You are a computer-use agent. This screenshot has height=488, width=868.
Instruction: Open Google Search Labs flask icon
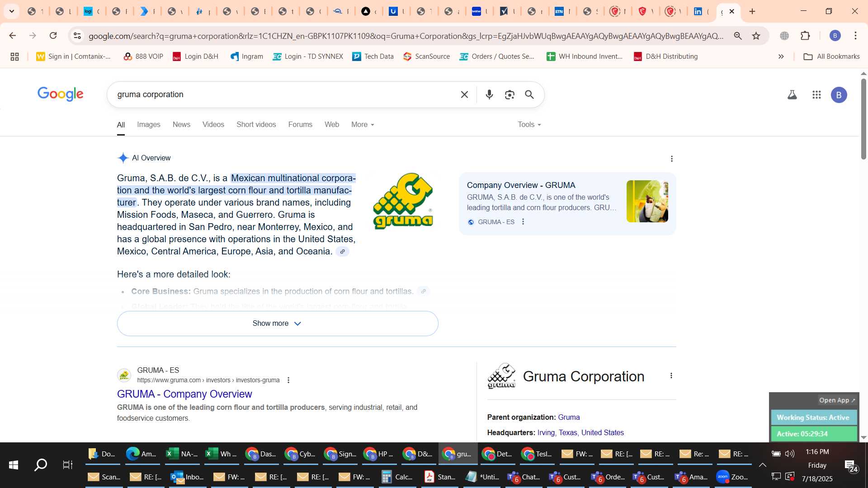792,95
